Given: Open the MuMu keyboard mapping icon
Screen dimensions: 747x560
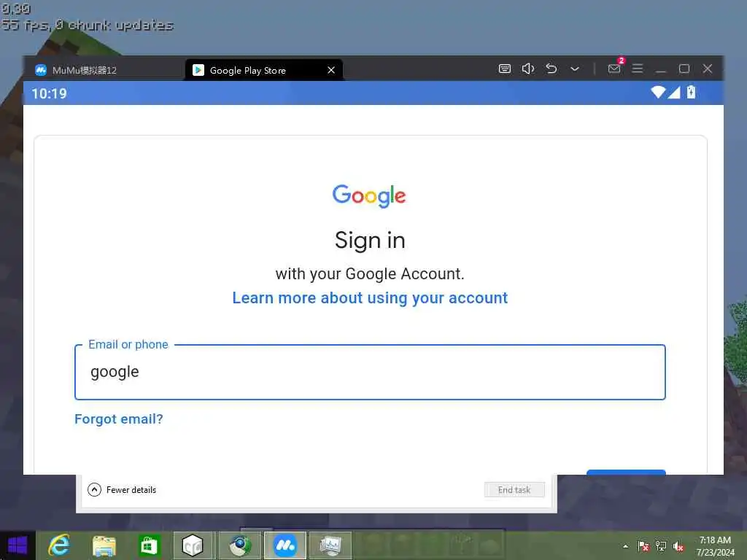Looking at the screenshot, I should 505,69.
